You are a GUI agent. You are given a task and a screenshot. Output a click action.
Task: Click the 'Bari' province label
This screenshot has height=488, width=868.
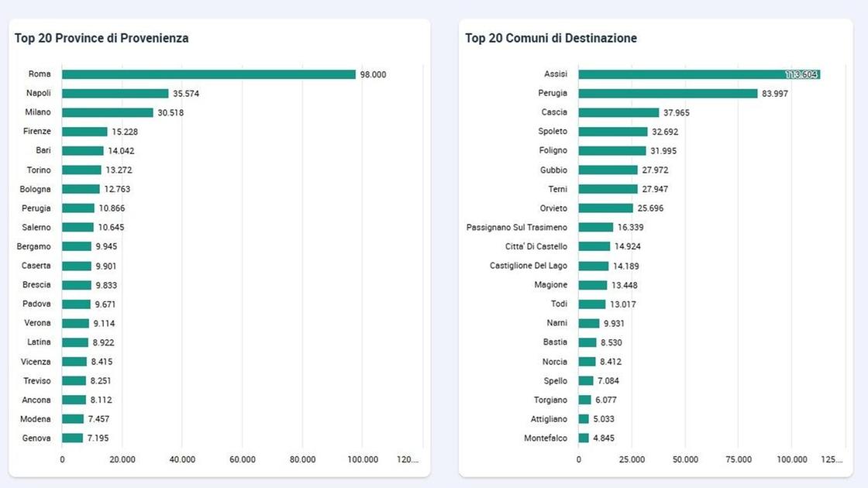(x=43, y=150)
